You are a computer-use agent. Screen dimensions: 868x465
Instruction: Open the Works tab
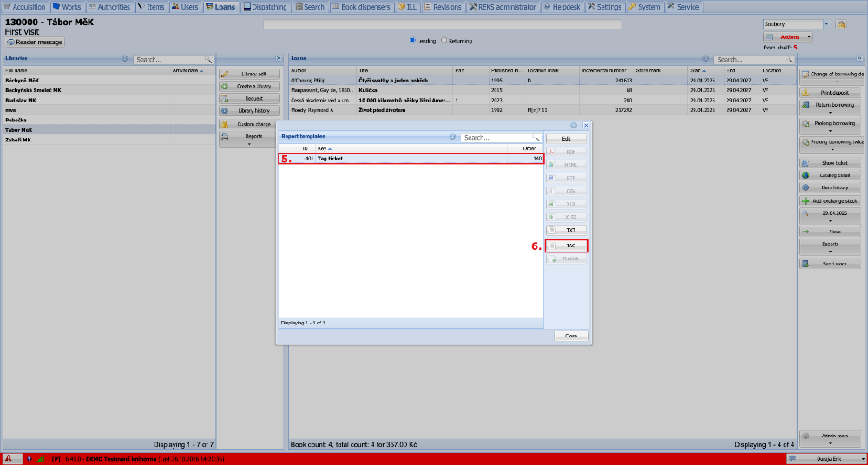(67, 7)
